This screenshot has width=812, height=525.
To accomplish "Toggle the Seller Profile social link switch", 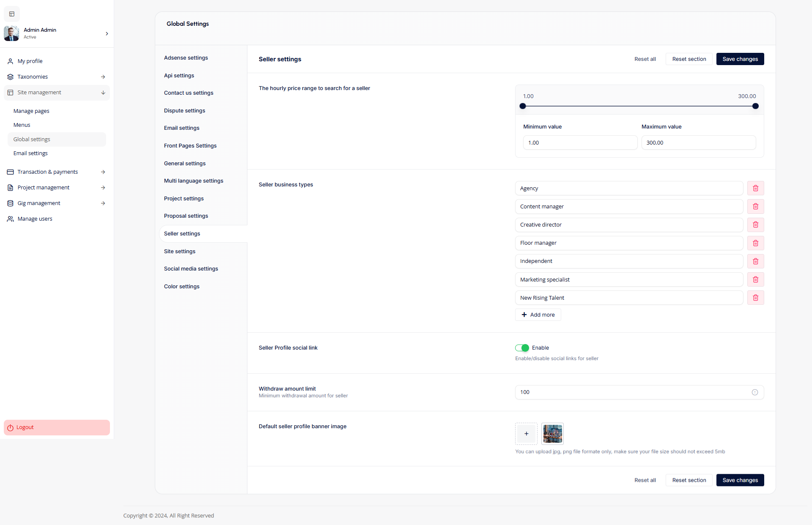I will pyautogui.click(x=522, y=348).
